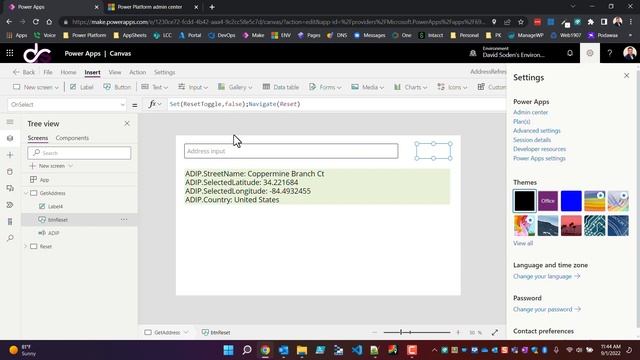Open Advanced settings link
Image resolution: width=640 pixels, height=360 pixels.
pos(537,131)
